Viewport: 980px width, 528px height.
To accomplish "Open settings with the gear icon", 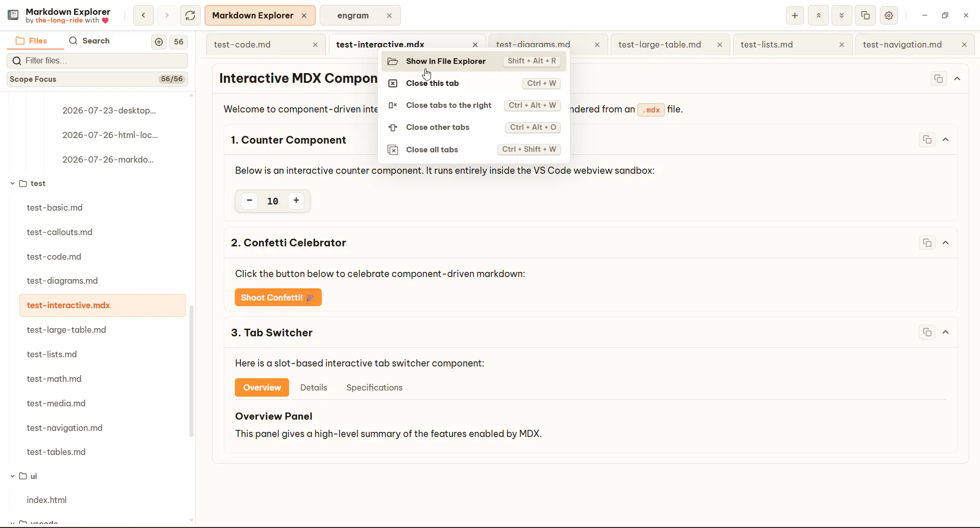I will 889,15.
